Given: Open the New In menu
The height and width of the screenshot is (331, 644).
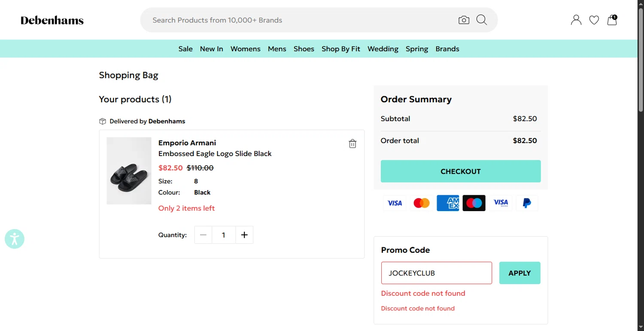Looking at the screenshot, I should click(212, 49).
